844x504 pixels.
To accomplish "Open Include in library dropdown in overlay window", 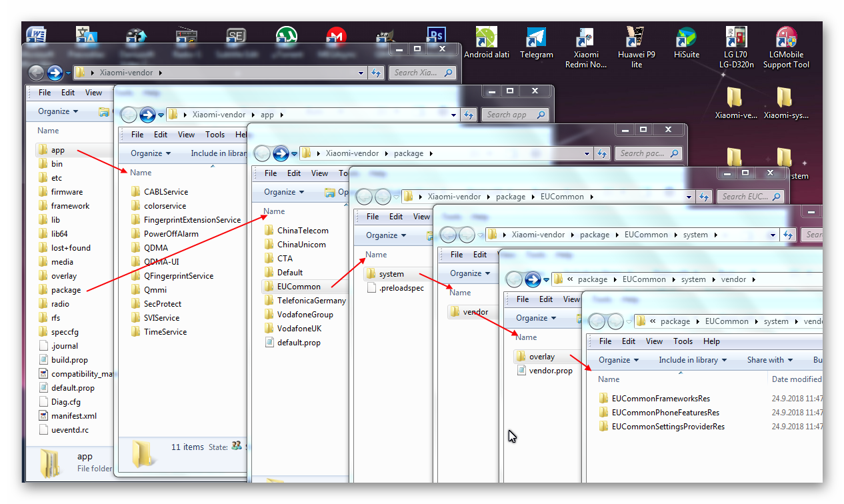I will tap(693, 360).
